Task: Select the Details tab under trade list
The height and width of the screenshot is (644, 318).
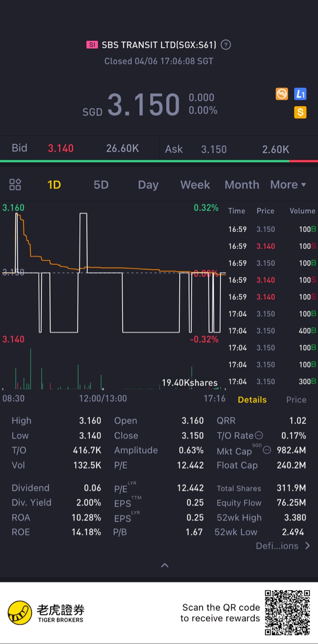Action: [x=252, y=400]
